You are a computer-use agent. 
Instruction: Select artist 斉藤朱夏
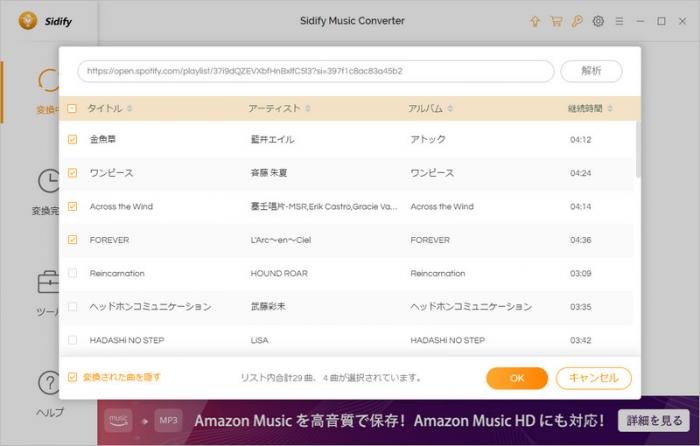click(269, 173)
